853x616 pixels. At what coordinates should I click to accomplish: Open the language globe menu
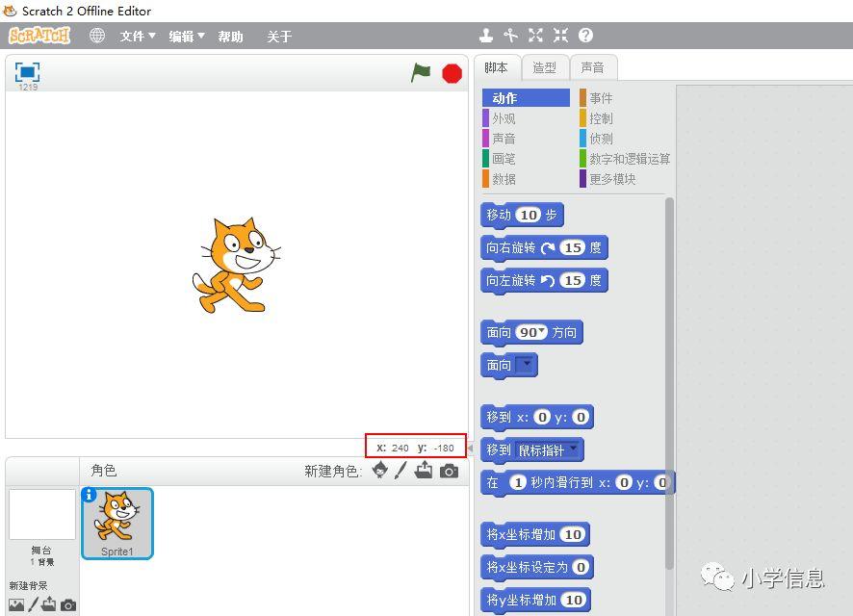[97, 36]
